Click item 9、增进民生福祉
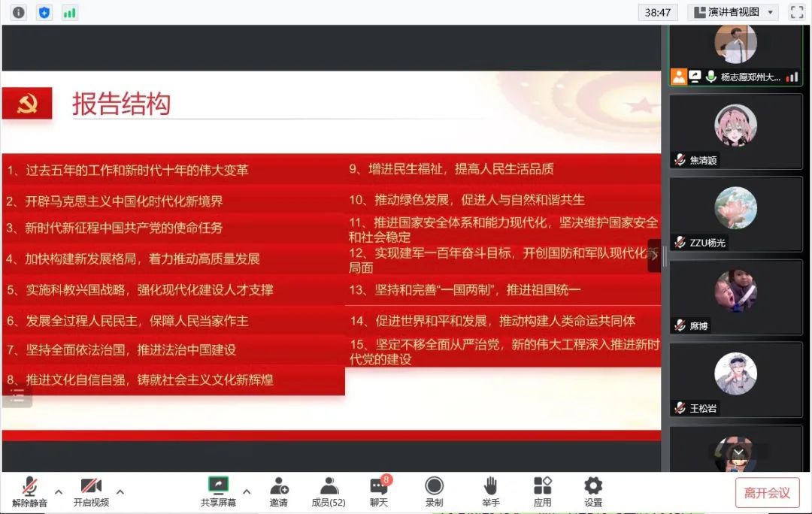The image size is (812, 514). point(451,169)
